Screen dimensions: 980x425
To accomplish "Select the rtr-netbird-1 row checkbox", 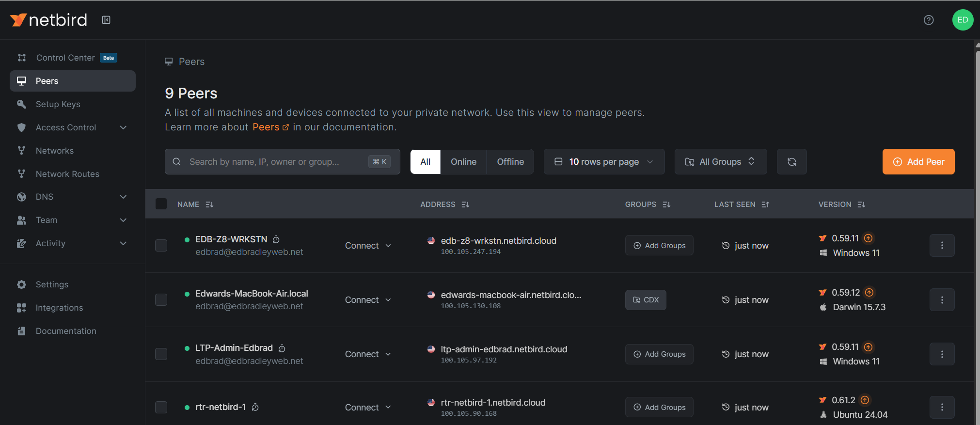I will tap(161, 408).
